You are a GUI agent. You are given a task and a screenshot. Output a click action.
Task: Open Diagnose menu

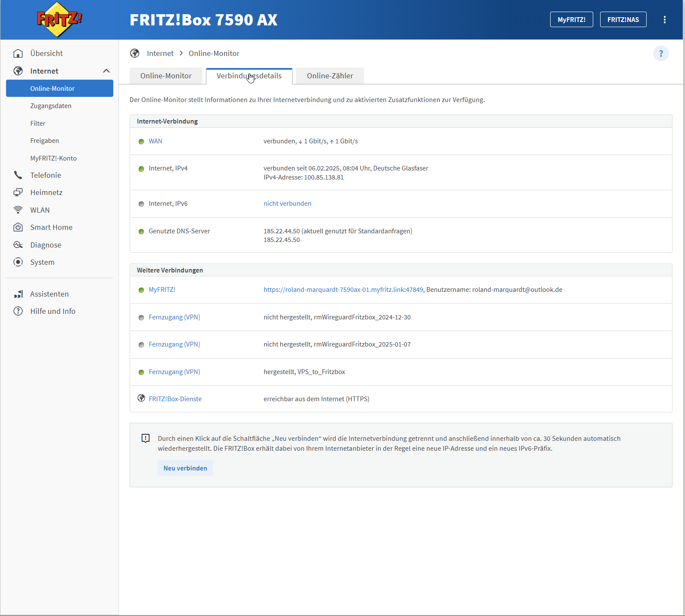tap(46, 245)
